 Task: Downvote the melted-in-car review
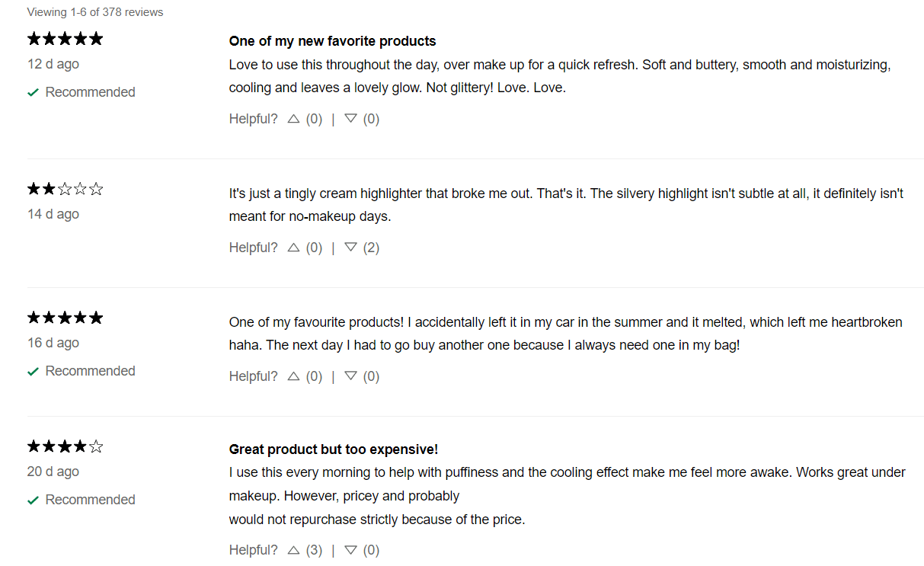350,376
